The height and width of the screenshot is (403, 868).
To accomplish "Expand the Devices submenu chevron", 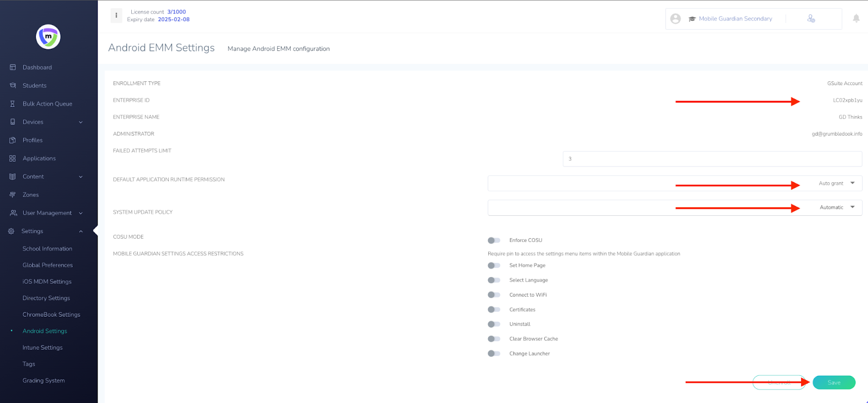I will pos(81,123).
